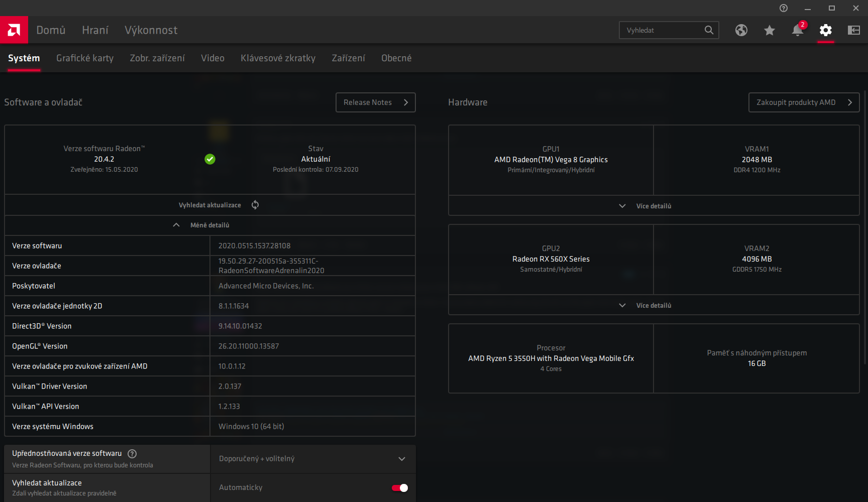Expand Více detailů for GPU1
Screen dimensions: 868x502
[654, 206]
